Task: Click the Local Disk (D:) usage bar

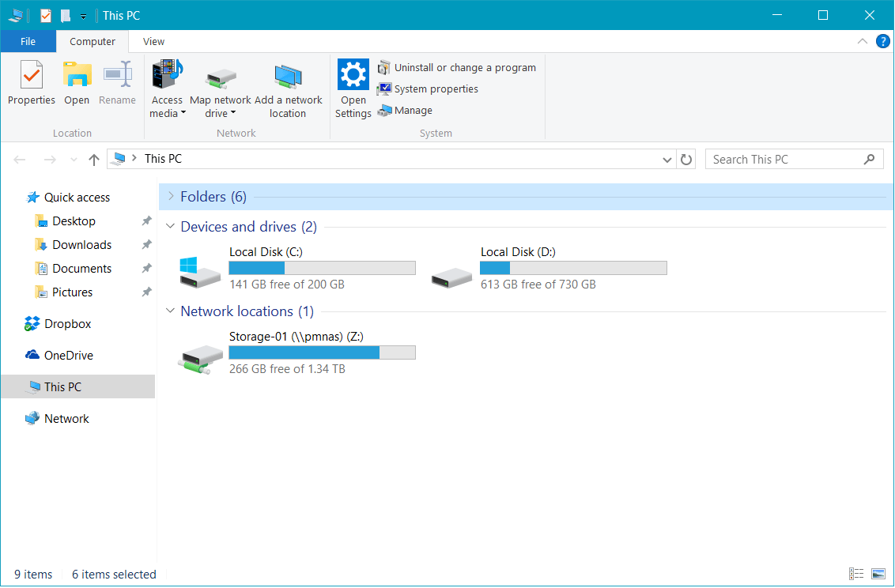Action: pyautogui.click(x=573, y=269)
